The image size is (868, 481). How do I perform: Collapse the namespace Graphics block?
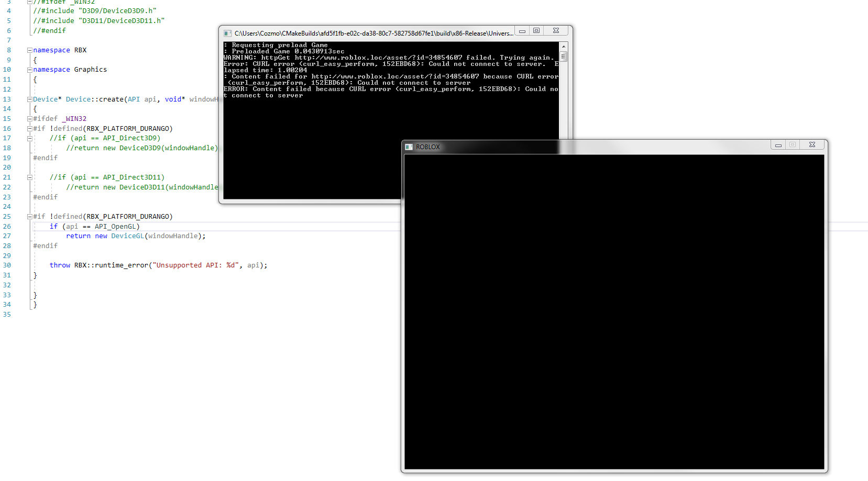click(x=30, y=70)
